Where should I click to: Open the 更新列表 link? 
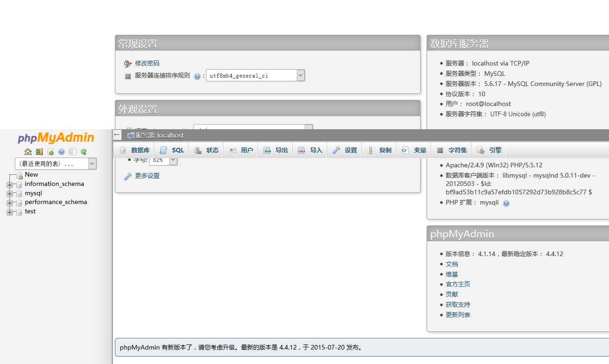click(458, 315)
